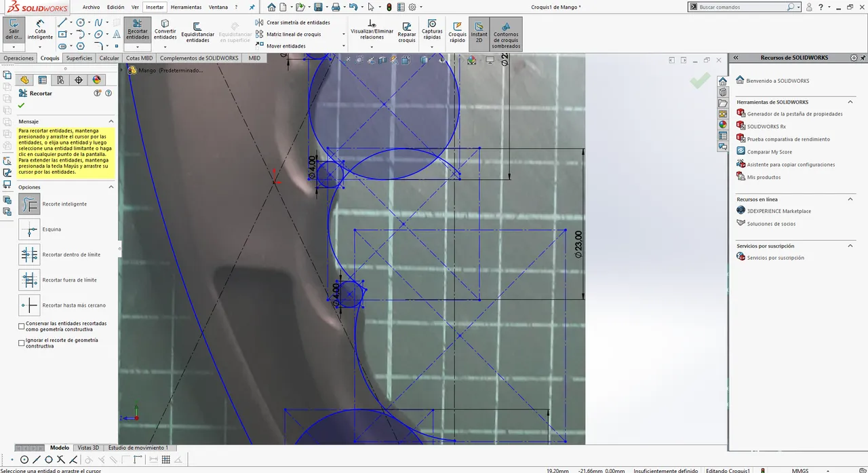Image resolution: width=868 pixels, height=473 pixels.
Task: Select Recorte inteligente option
Action: [x=30, y=204]
